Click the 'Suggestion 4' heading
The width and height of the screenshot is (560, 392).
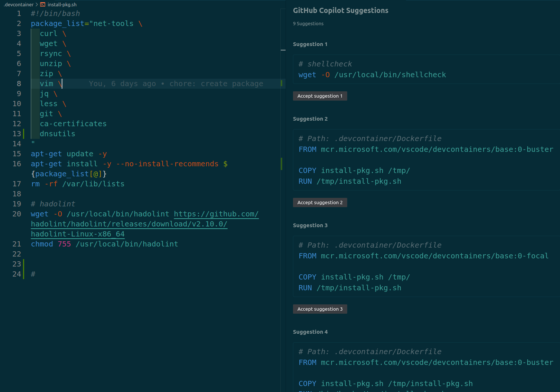[x=310, y=332]
